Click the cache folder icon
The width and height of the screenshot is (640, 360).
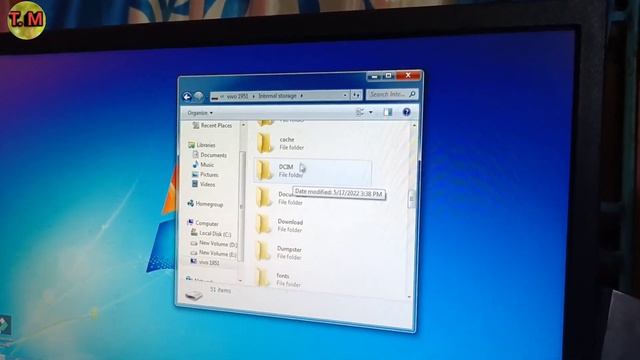pos(264,143)
